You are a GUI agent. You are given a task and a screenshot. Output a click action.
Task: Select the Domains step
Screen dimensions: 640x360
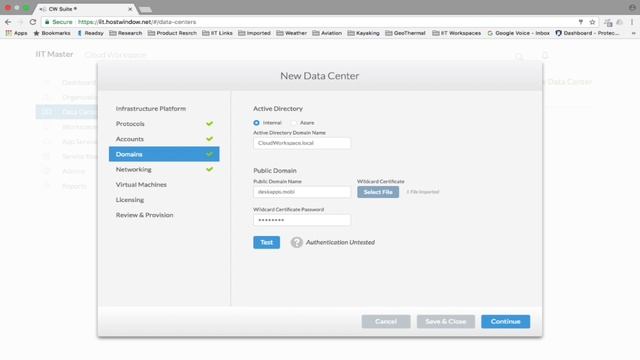pyautogui.click(x=164, y=154)
